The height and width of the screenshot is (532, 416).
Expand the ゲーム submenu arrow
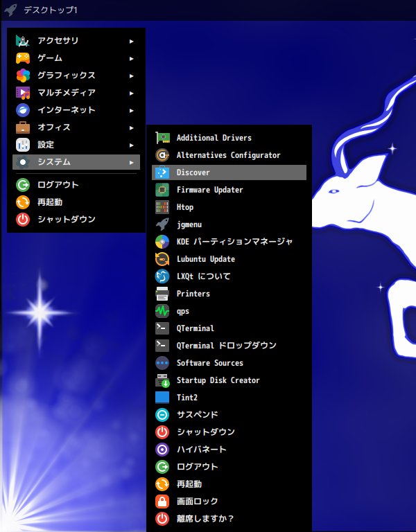132,59
